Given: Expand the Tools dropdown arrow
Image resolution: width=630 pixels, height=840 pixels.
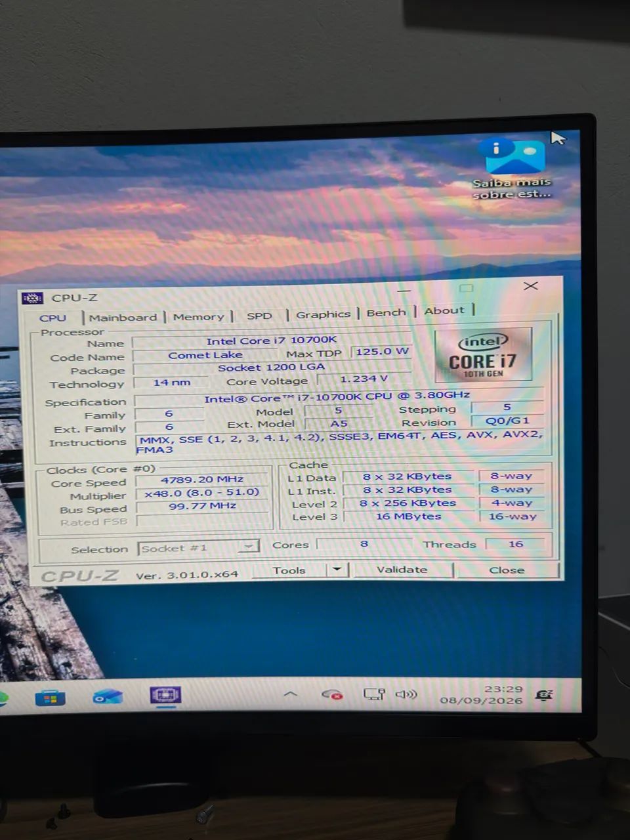Looking at the screenshot, I should point(337,569).
